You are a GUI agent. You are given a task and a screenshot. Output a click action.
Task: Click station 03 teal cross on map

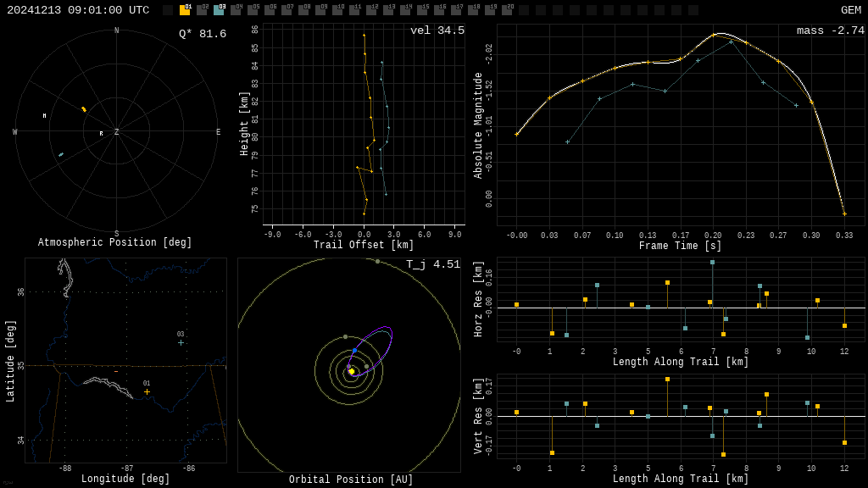click(x=181, y=342)
